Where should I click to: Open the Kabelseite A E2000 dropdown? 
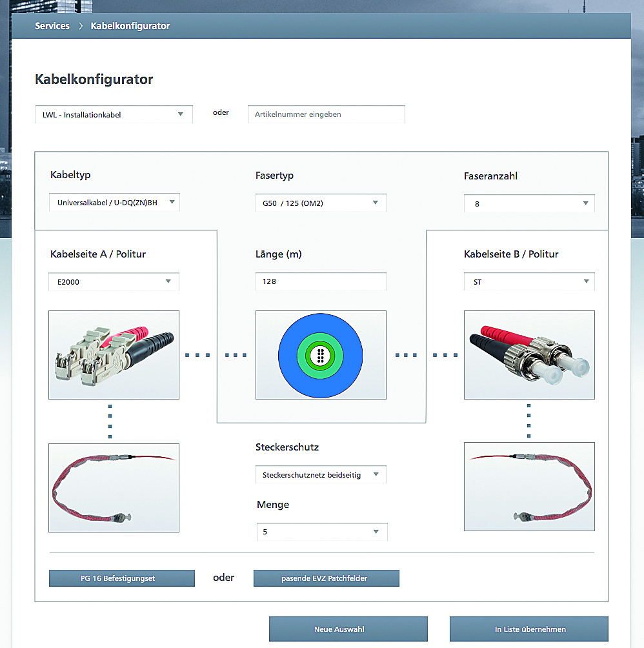click(x=114, y=282)
